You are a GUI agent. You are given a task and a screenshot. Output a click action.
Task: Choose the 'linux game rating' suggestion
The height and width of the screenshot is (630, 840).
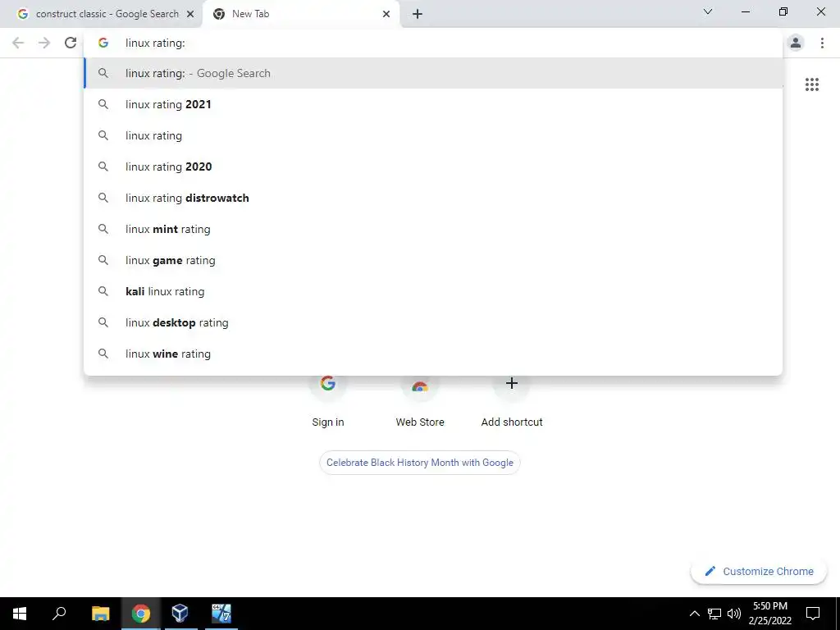[x=433, y=260]
